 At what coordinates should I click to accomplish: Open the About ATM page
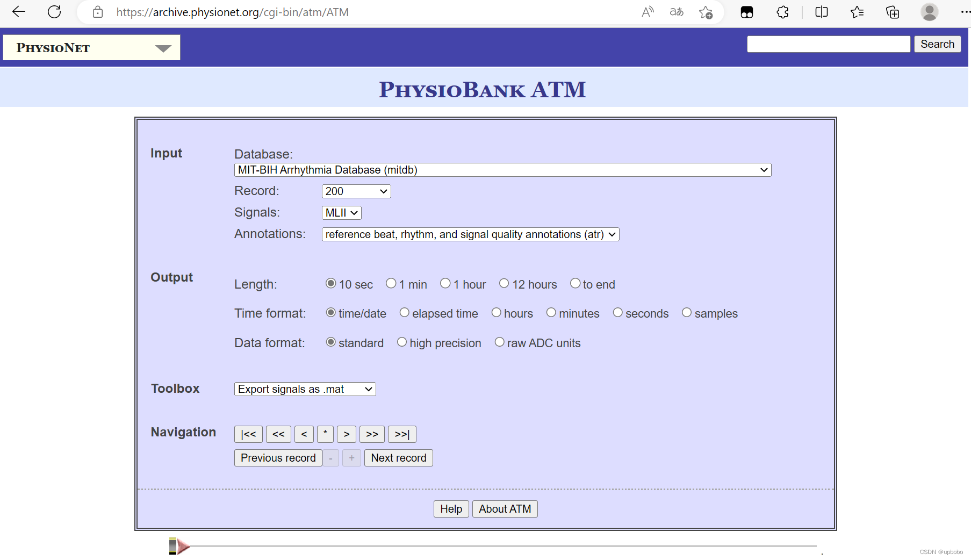(x=505, y=509)
